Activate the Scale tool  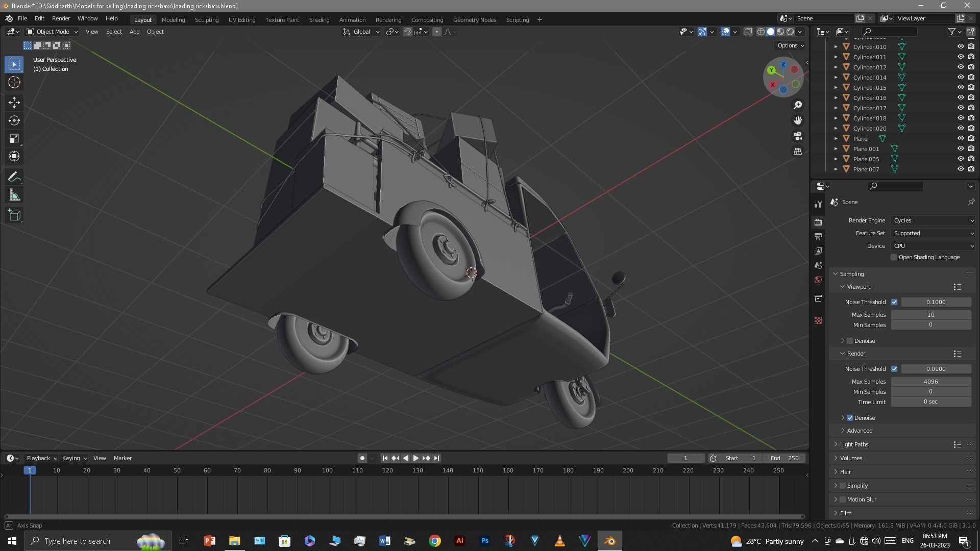point(14,139)
